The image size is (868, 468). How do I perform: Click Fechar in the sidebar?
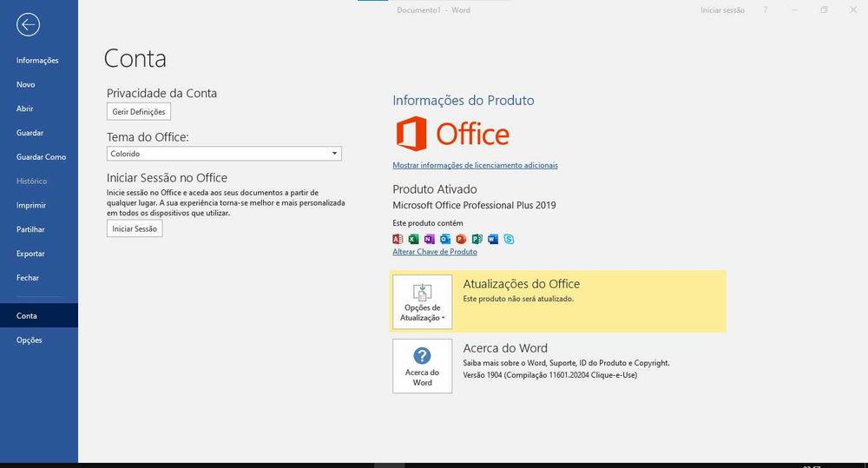coord(39,278)
